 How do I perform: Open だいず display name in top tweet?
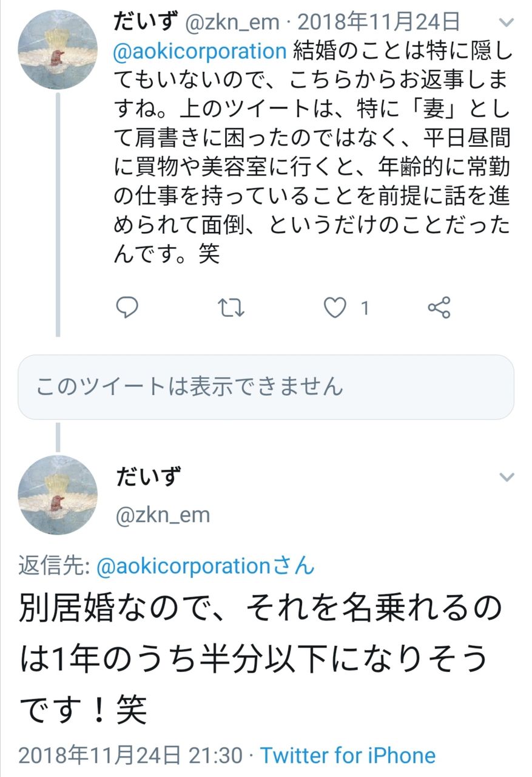(x=144, y=22)
